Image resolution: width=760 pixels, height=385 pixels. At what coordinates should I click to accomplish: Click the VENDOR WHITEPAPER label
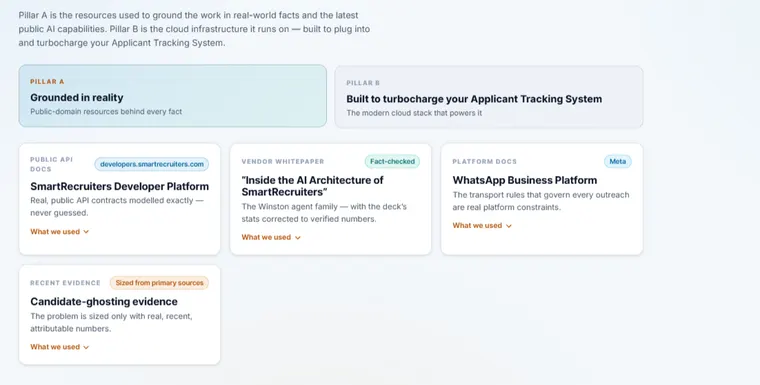tap(283, 161)
